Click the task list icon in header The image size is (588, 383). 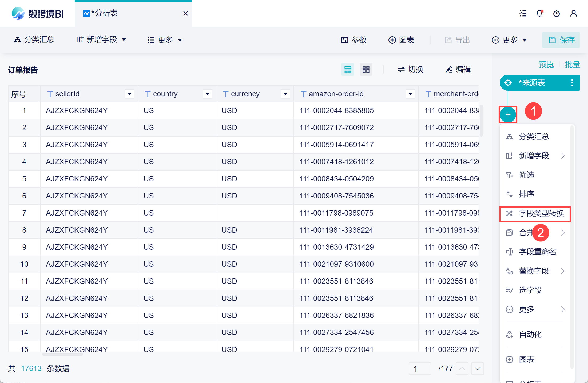click(523, 13)
